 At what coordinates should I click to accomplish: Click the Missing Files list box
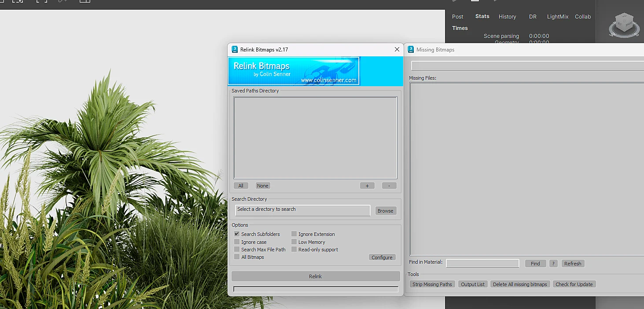(x=527, y=169)
